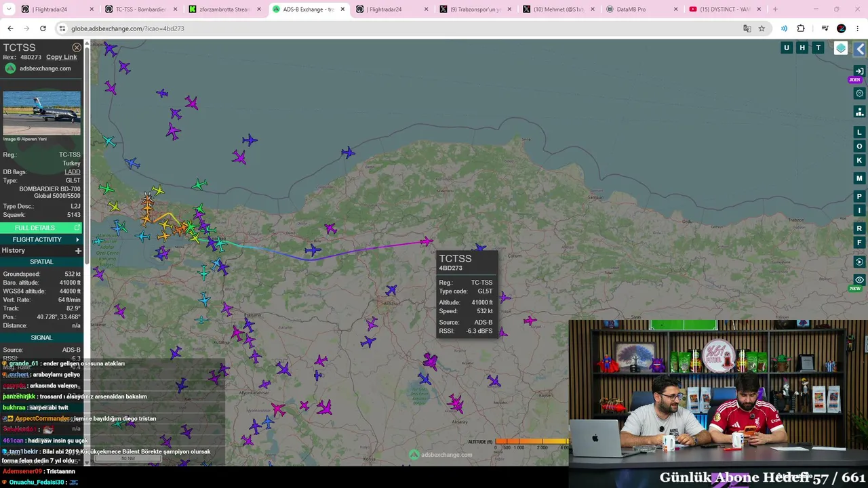Open the map layers selector
868x488 pixels.
click(x=841, y=48)
